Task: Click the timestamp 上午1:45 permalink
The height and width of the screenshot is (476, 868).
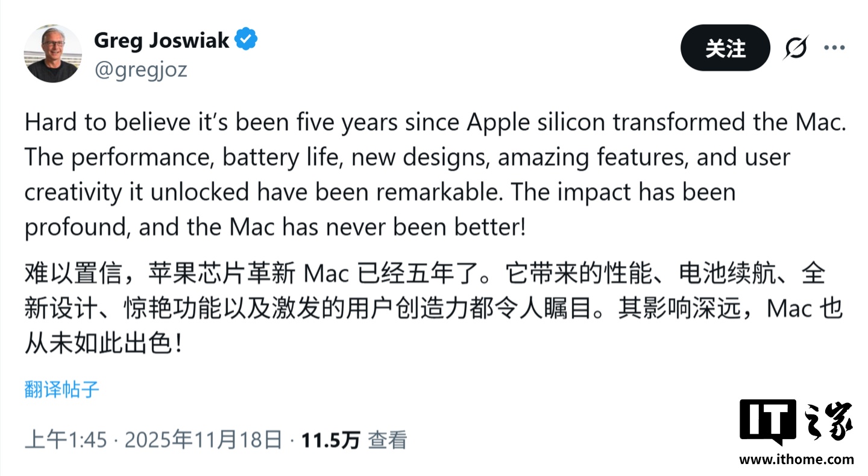Action: [x=66, y=439]
